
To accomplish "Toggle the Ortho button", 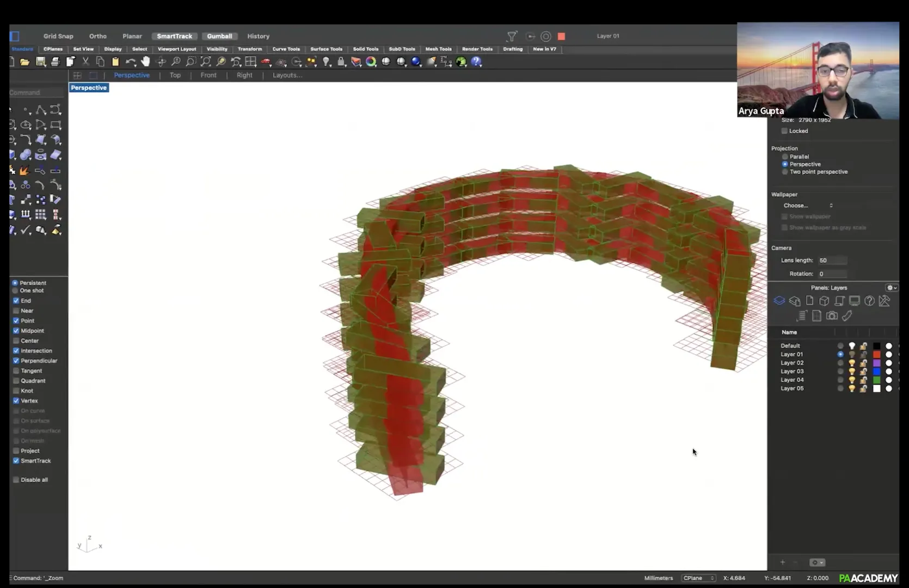I will [98, 36].
